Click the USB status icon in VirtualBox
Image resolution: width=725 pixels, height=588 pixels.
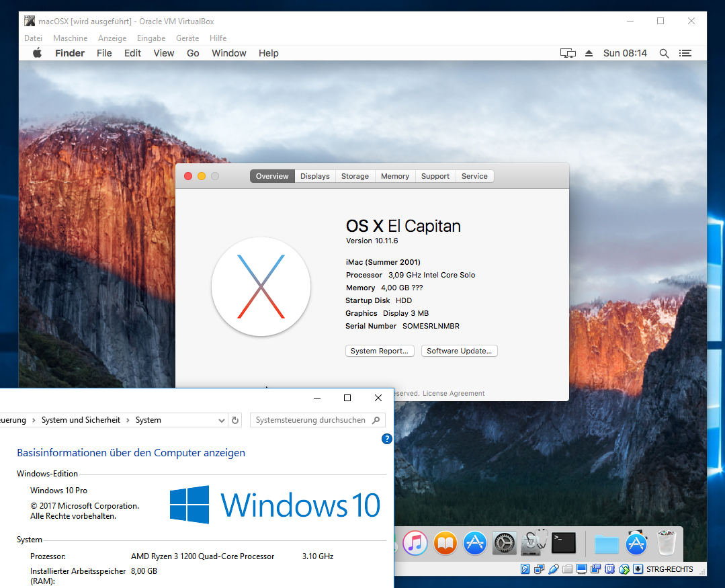point(554,569)
